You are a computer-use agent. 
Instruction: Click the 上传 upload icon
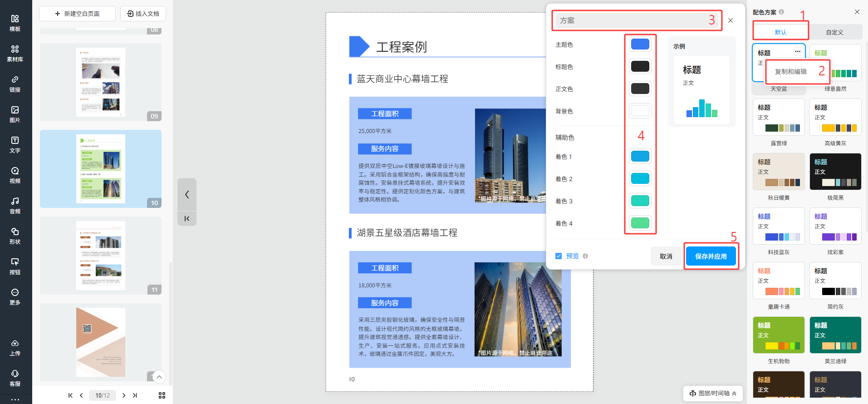15,347
